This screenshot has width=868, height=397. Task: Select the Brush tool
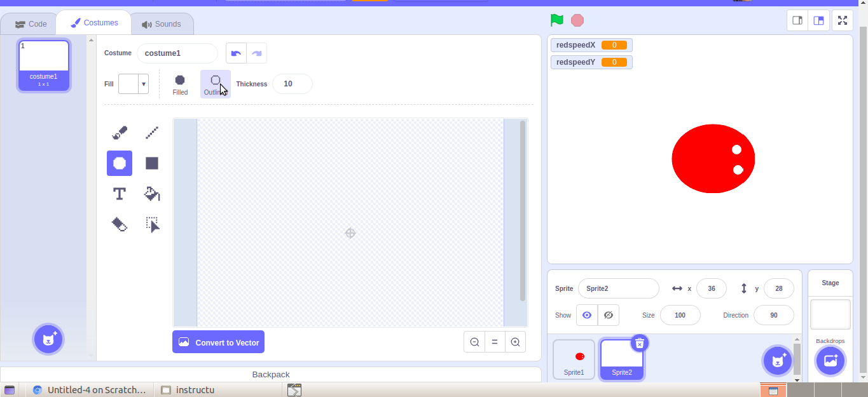tap(119, 132)
